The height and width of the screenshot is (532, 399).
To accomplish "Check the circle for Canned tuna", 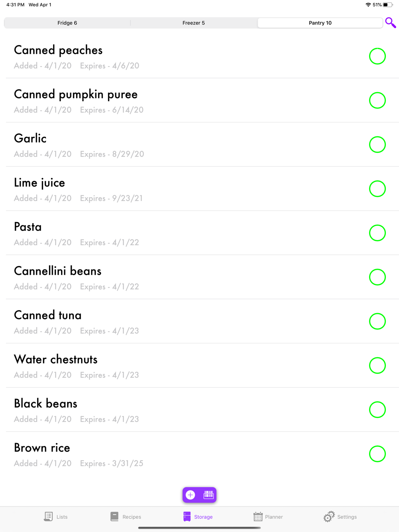I will click(377, 321).
